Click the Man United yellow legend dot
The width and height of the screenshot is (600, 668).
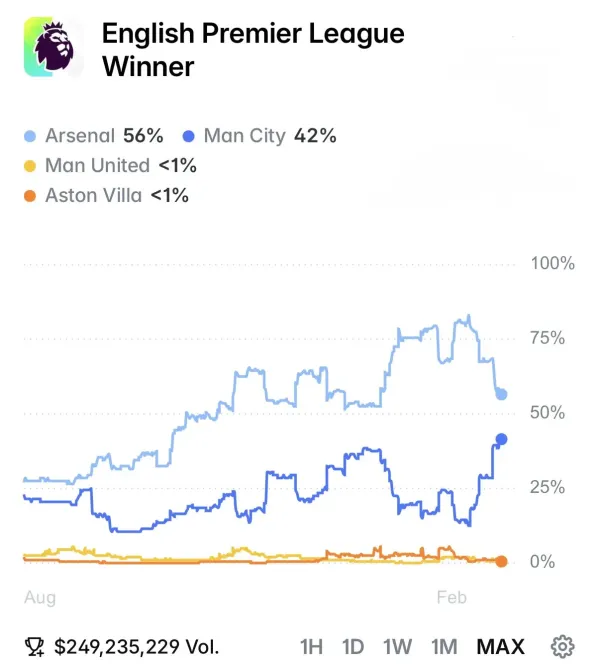click(30, 166)
